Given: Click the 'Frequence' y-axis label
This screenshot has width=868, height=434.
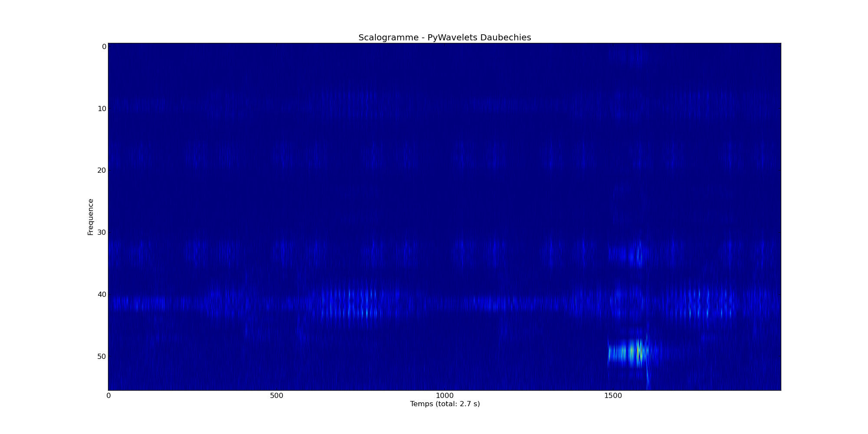Looking at the screenshot, I should coord(90,217).
